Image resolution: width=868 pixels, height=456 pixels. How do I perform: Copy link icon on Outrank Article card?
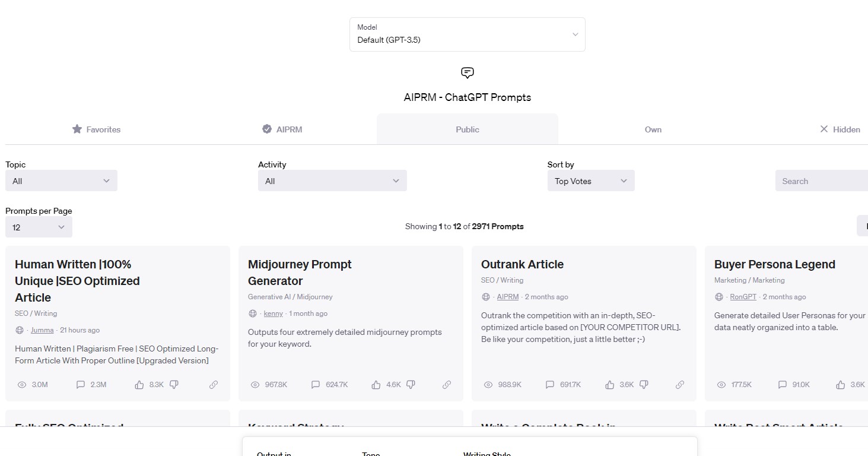tap(680, 385)
